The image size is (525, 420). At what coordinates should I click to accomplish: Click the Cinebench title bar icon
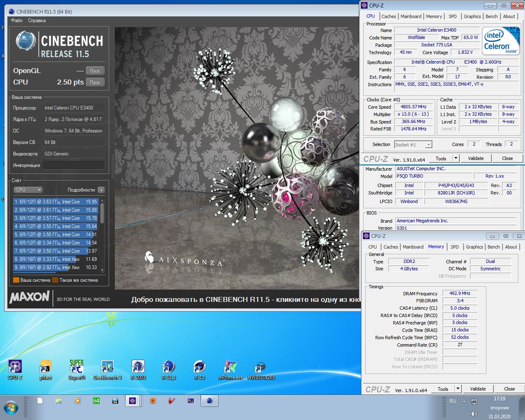coord(11,11)
